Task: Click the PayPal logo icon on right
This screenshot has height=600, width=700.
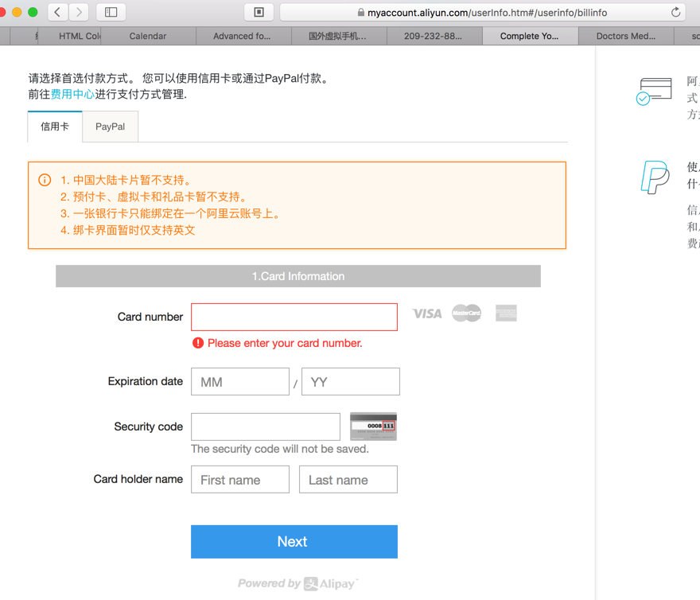Action: coord(655,177)
